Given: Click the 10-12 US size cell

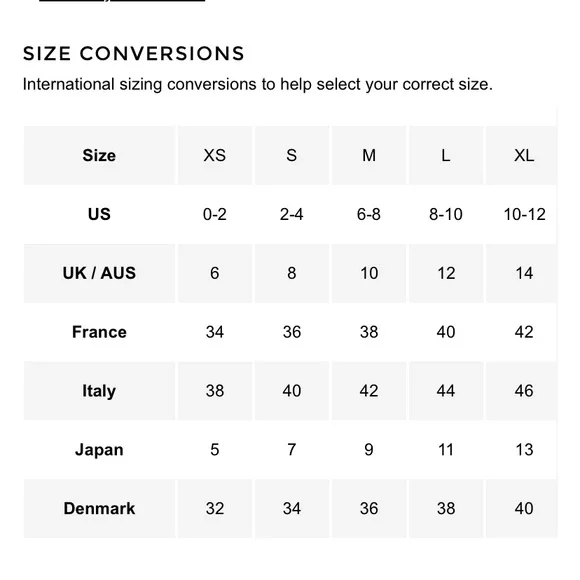Looking at the screenshot, I should [522, 214].
